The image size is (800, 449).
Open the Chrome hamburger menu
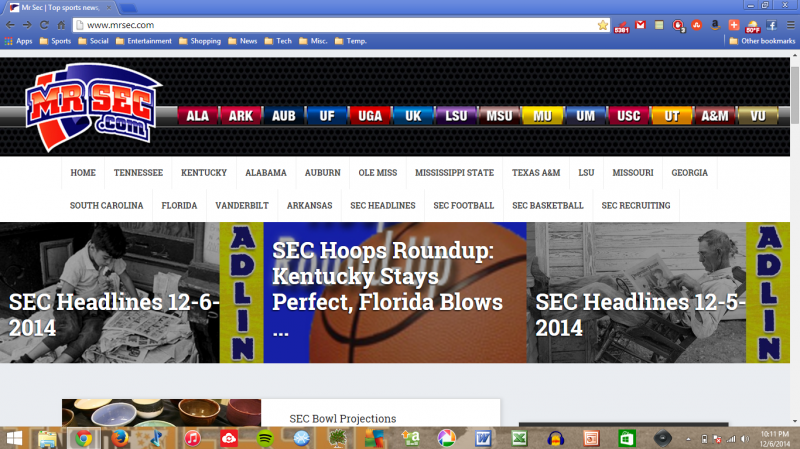point(790,25)
